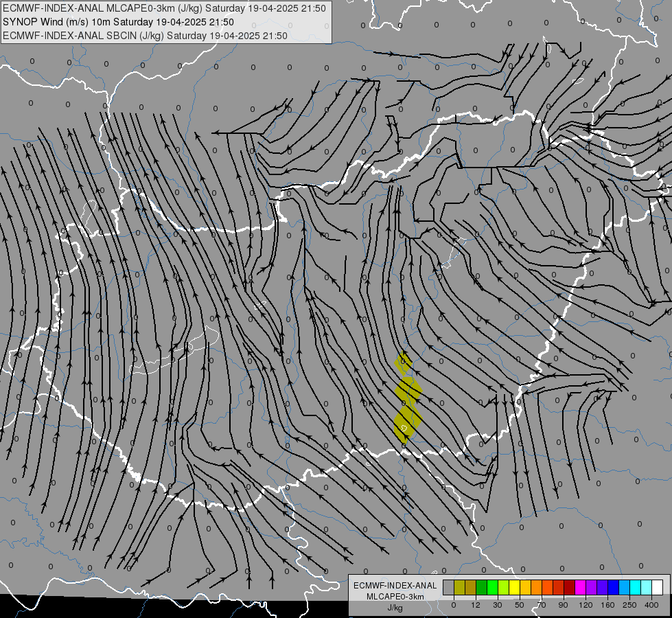The image size is (672, 618).
Task: Click the legend value label 250
Action: pos(629,605)
